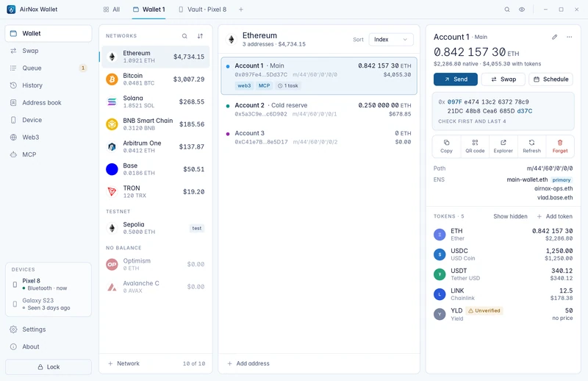The image size is (588, 381).
Task: Click the Schedule button
Action: (551, 79)
